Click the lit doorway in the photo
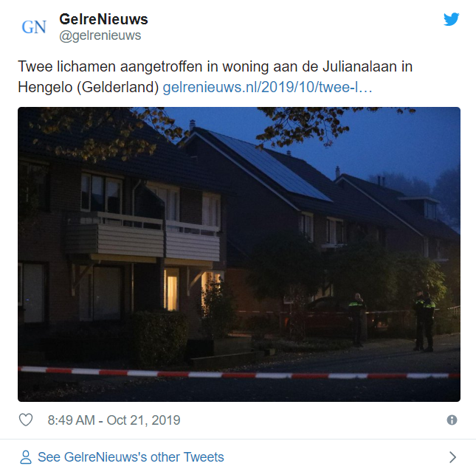The height and width of the screenshot is (469, 476). point(172,290)
